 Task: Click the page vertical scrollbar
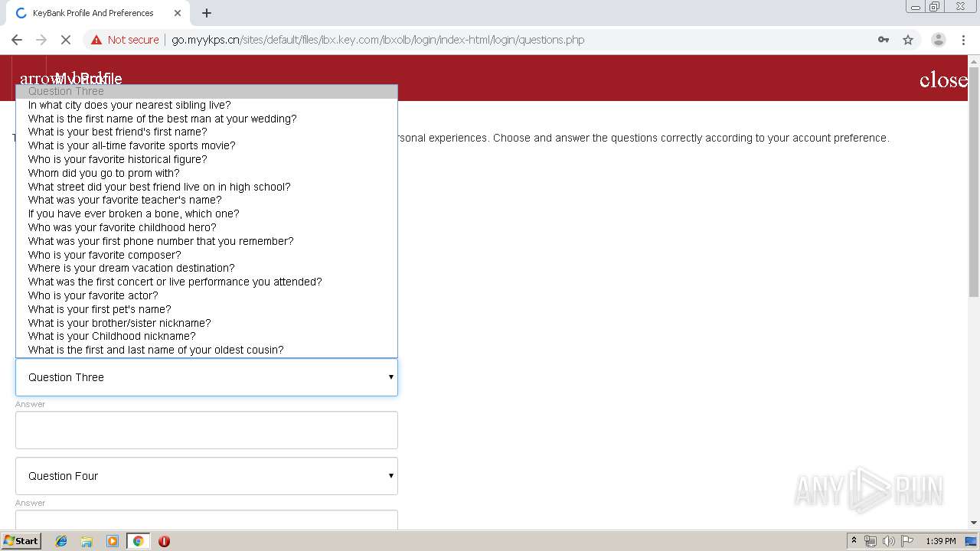(974, 184)
